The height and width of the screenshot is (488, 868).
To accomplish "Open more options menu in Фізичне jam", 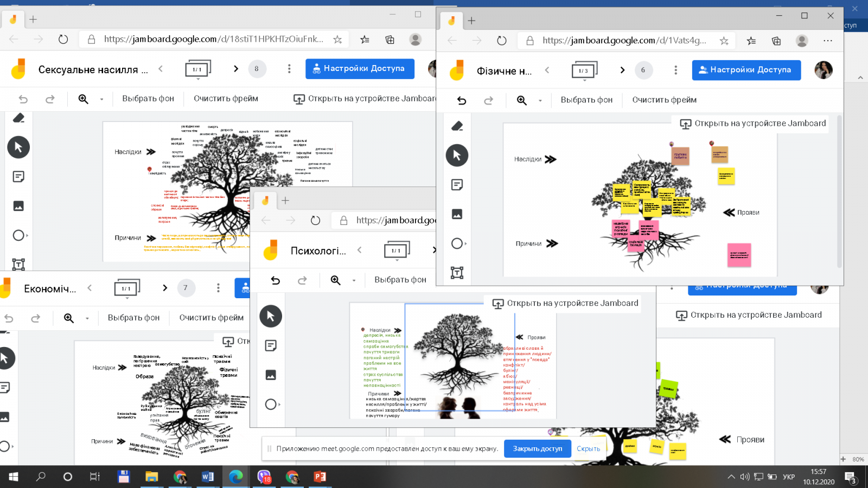I will [x=675, y=70].
